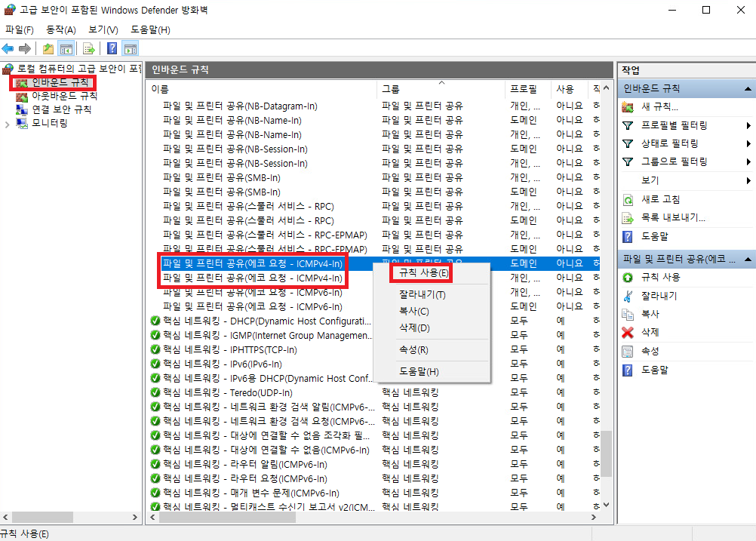Image resolution: width=756 pixels, height=541 pixels.
Task: Select 아웃바운드 규칙 in the left tree
Action: [x=64, y=96]
